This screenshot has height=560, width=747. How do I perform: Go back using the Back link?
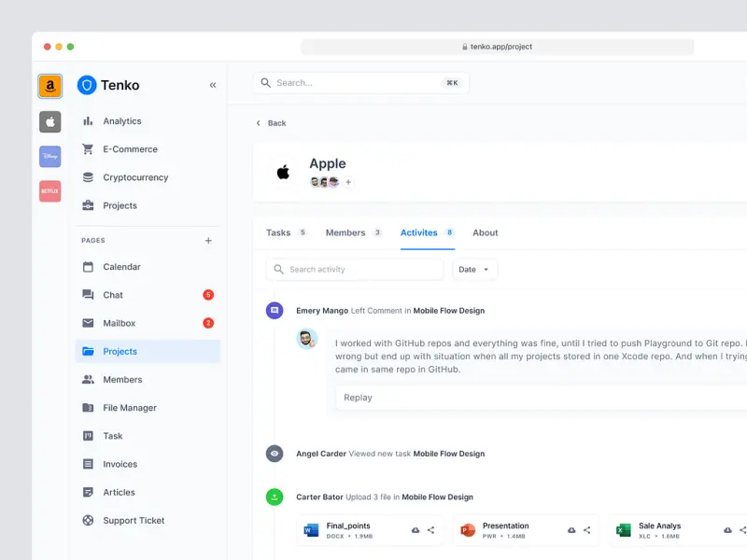(270, 122)
